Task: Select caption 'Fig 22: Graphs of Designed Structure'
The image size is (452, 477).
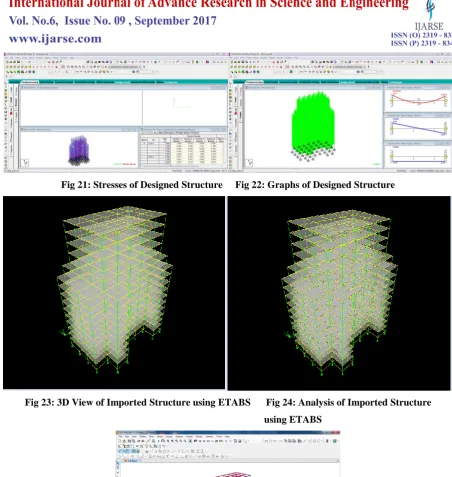Action: coord(315,185)
